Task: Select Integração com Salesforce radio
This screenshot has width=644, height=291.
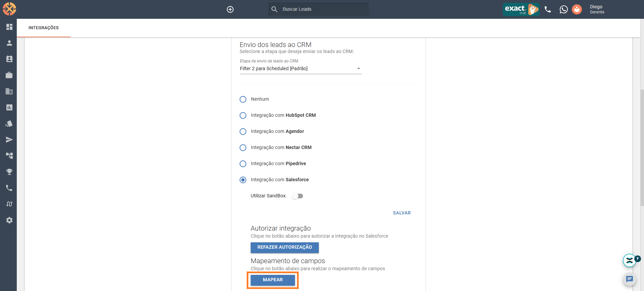Action: pyautogui.click(x=243, y=180)
